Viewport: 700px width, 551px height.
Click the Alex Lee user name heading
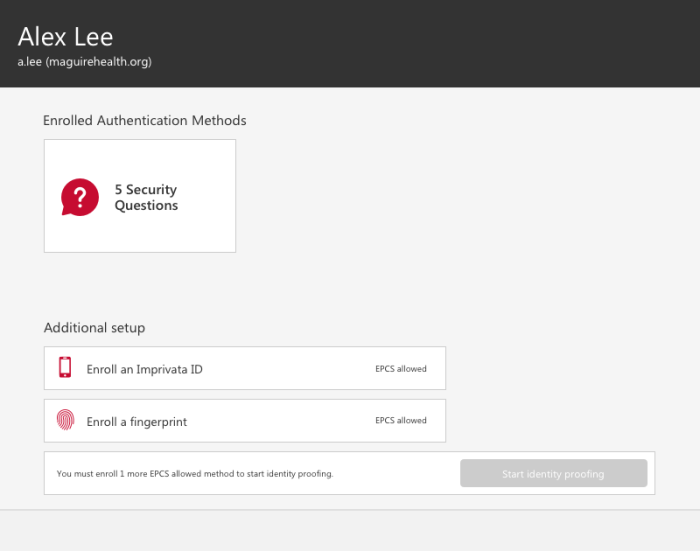65,37
